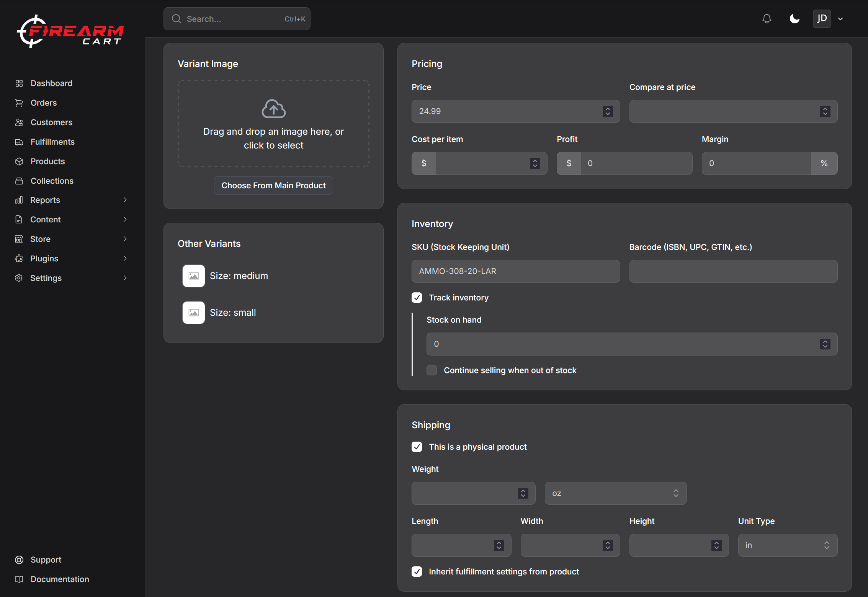Click the Fulfillments truck icon
The image size is (868, 597).
coord(19,142)
